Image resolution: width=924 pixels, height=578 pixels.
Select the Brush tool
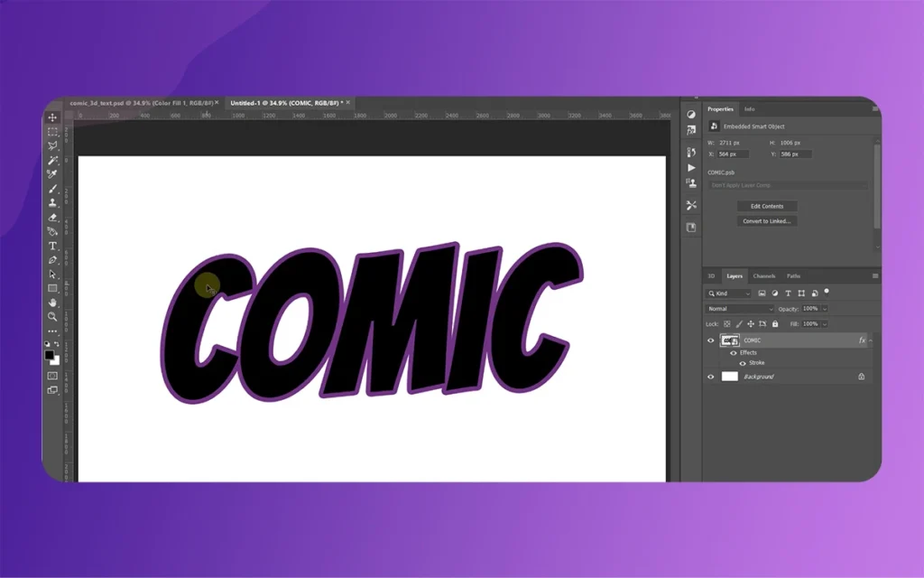tap(52, 189)
